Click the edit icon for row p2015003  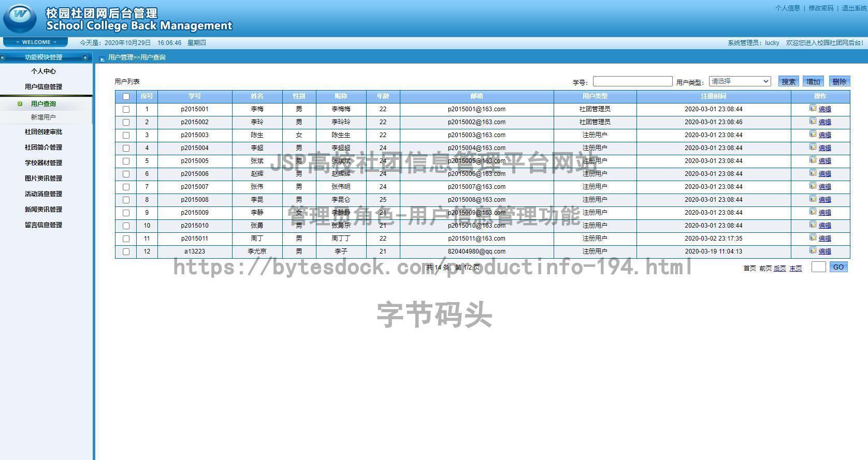[813, 134]
